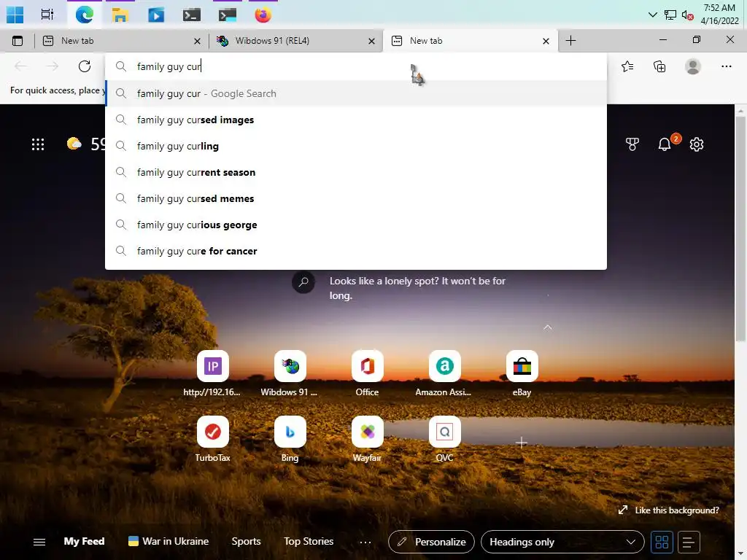Open the Rewards trophy icon

point(632,144)
